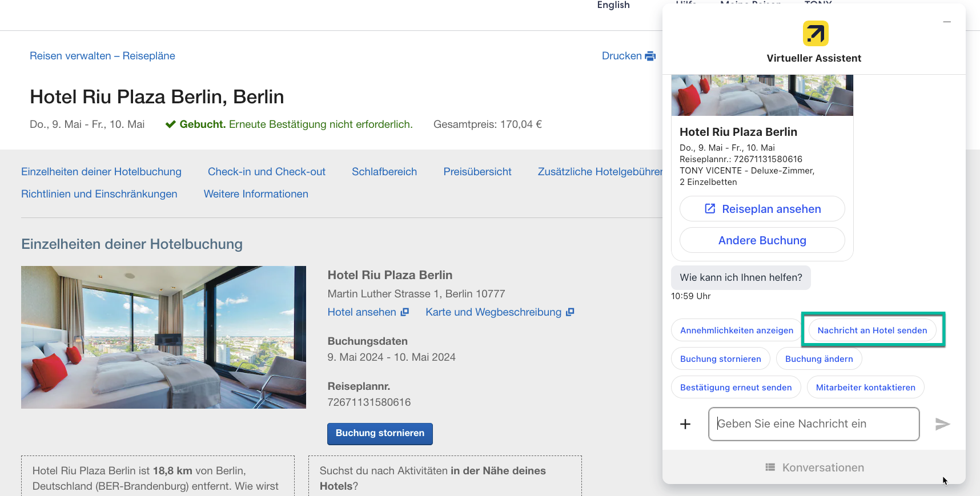Image resolution: width=980 pixels, height=496 pixels.
Task: Click Hotel Riu Plaza Berlin, Berlin heading
Action: click(157, 97)
